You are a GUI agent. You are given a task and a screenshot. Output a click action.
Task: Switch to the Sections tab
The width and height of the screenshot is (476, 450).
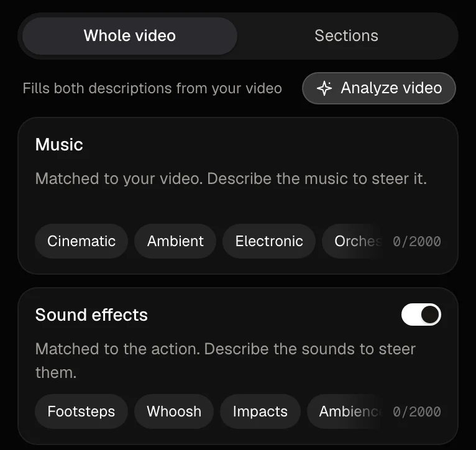pyautogui.click(x=346, y=36)
